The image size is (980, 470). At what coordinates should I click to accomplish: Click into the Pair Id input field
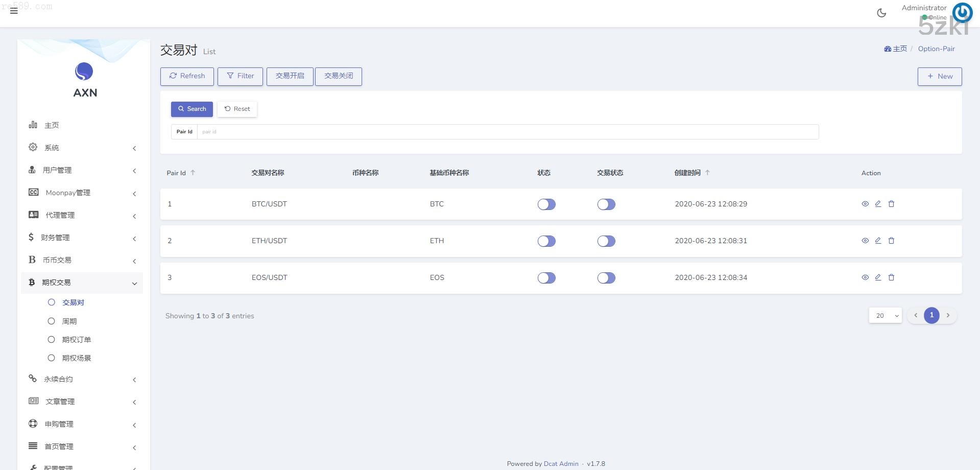507,132
